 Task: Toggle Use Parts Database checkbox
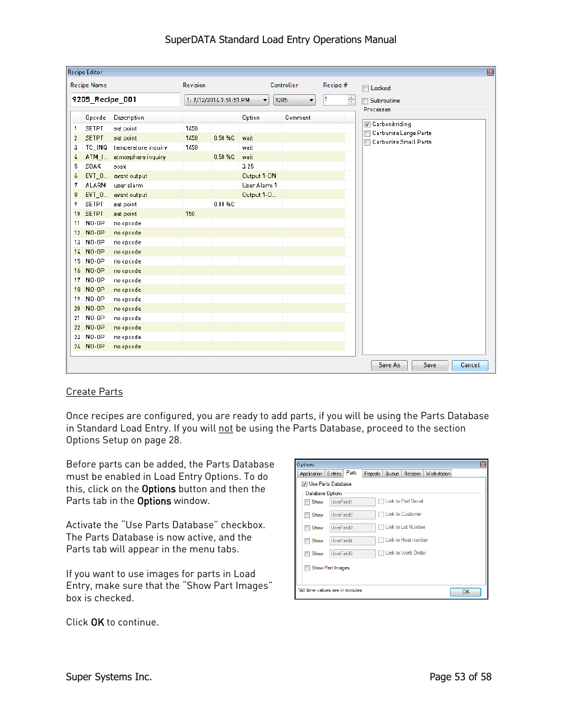[x=305, y=484]
